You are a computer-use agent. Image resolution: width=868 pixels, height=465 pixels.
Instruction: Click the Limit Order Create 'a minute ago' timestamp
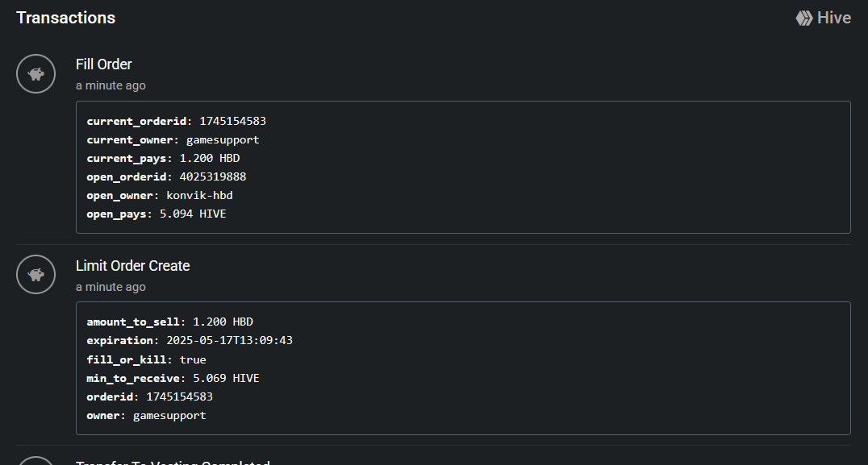point(111,287)
